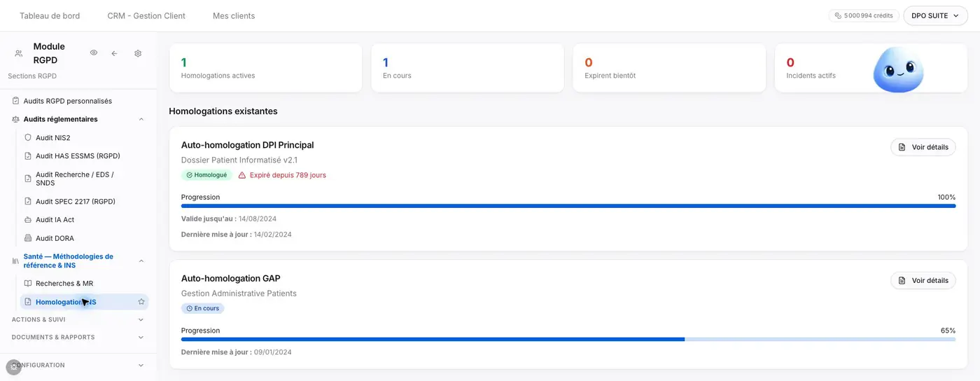Open the settings gear in sidebar header
The image size is (980, 381).
pyautogui.click(x=138, y=53)
